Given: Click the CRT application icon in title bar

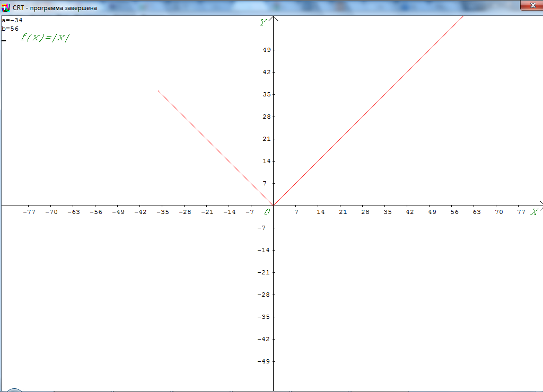Looking at the screenshot, I should 5,7.
